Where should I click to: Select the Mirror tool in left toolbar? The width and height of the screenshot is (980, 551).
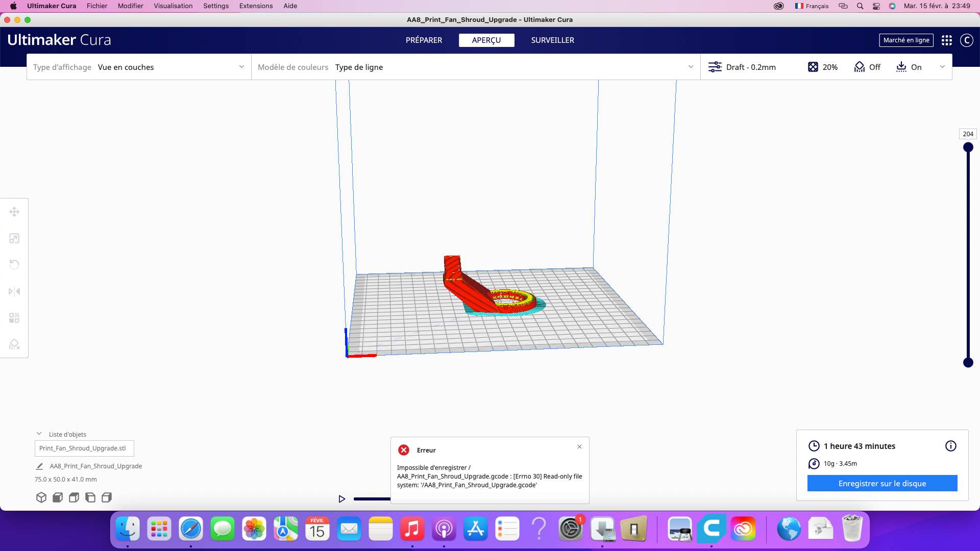[x=14, y=291]
